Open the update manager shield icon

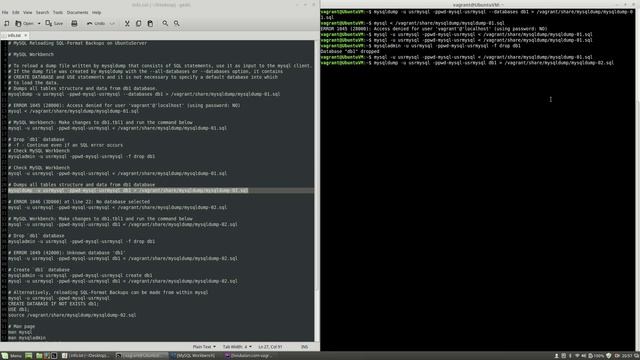coord(609,356)
